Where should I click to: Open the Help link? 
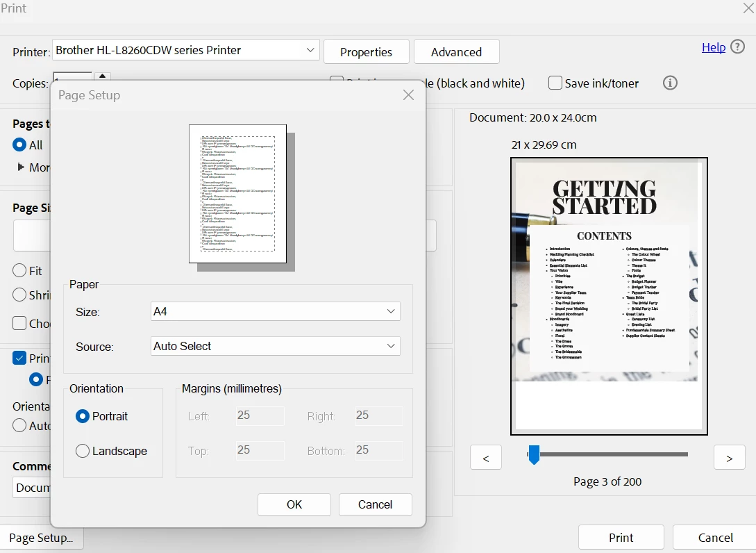(x=714, y=47)
